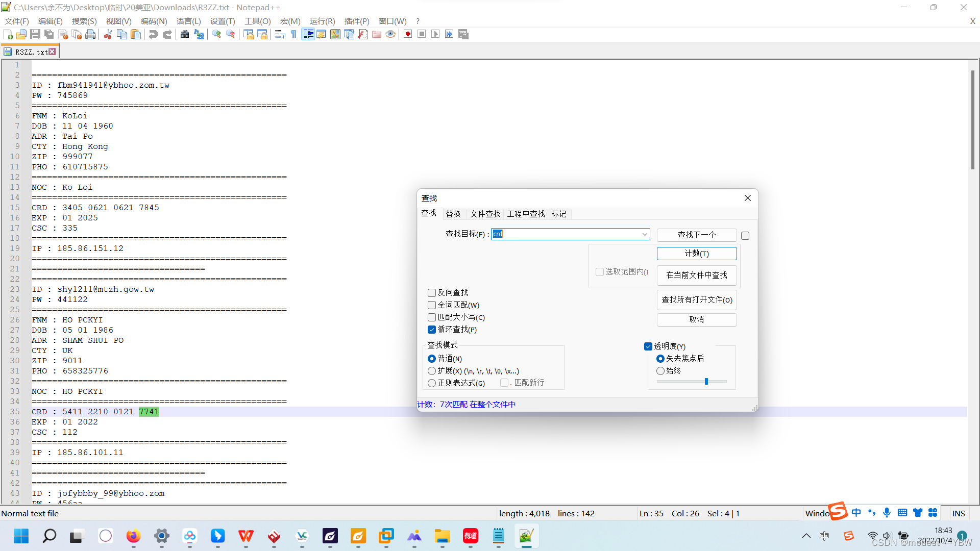Image resolution: width=980 pixels, height=551 pixels.
Task: Enable 全词匹配 whole word checkbox
Action: 432,305
